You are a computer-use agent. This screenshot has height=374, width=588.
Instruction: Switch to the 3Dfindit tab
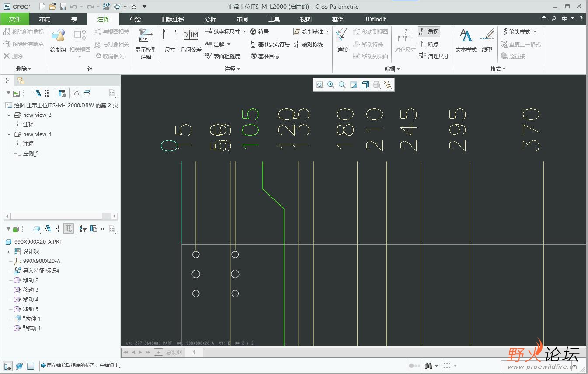coord(375,19)
